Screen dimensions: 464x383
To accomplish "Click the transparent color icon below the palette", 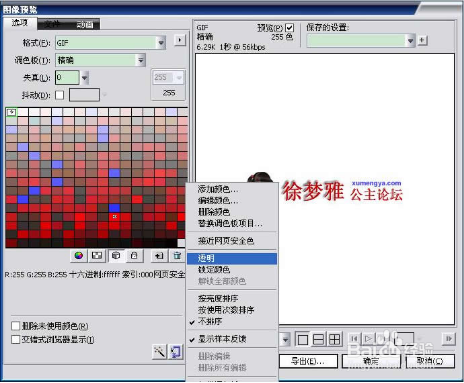I will tap(97, 256).
